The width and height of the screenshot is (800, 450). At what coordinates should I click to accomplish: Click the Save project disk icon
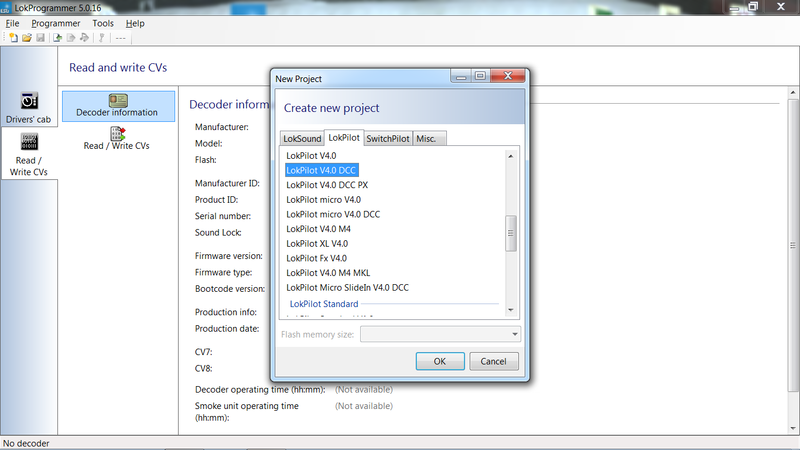click(40, 38)
